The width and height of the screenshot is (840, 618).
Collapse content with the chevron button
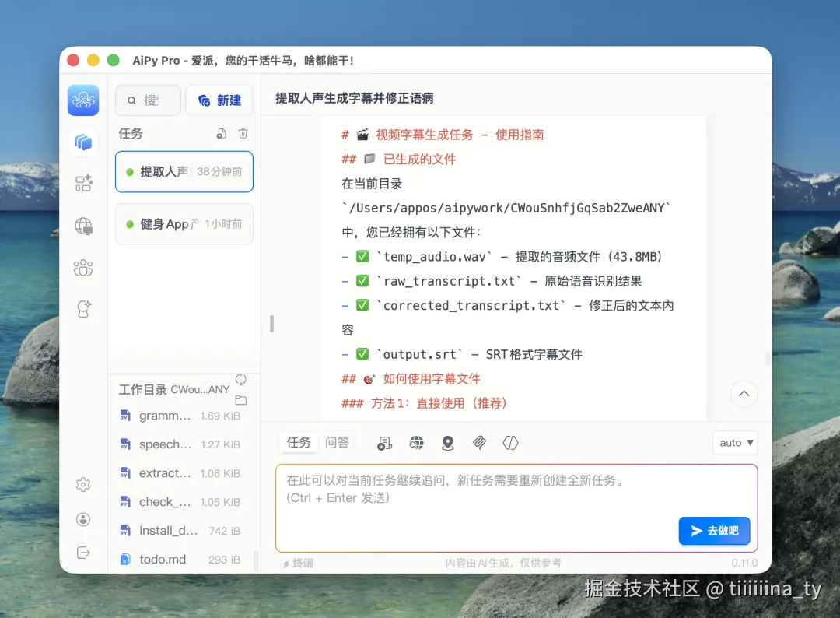pos(744,394)
